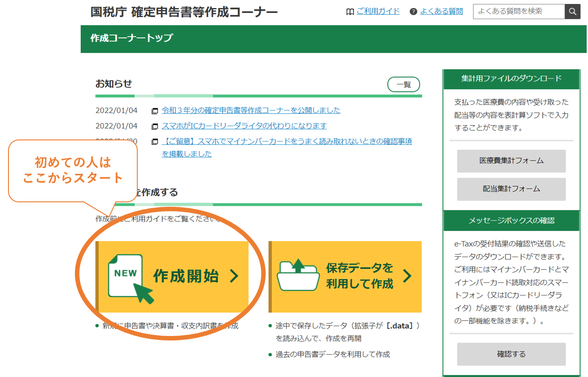Click the question mark icon beside よくある質問
Screen dimensions: 588x377
413,12
